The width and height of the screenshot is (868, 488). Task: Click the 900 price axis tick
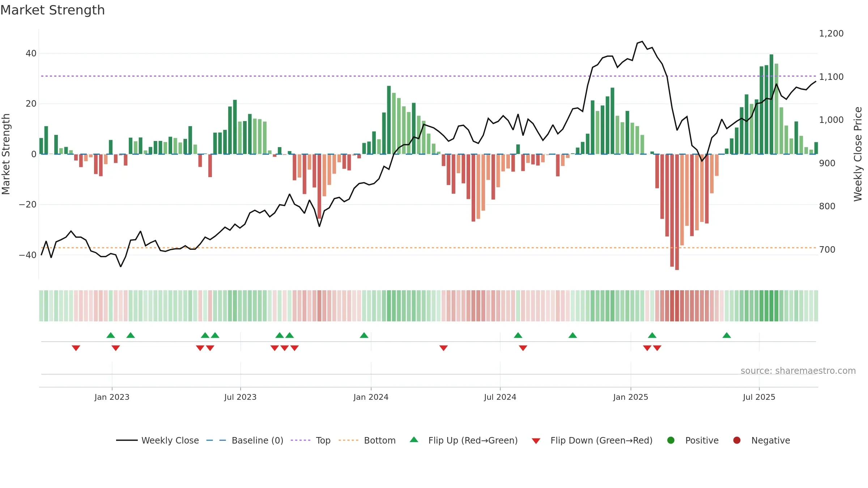(827, 163)
